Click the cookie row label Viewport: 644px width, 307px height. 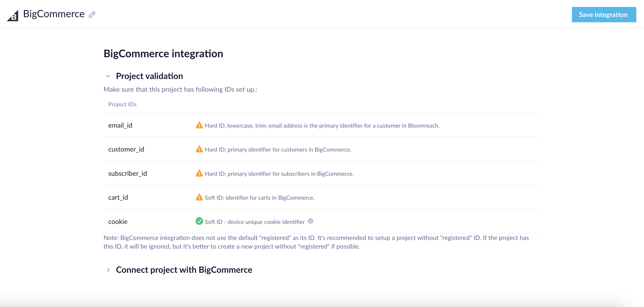pyautogui.click(x=117, y=222)
